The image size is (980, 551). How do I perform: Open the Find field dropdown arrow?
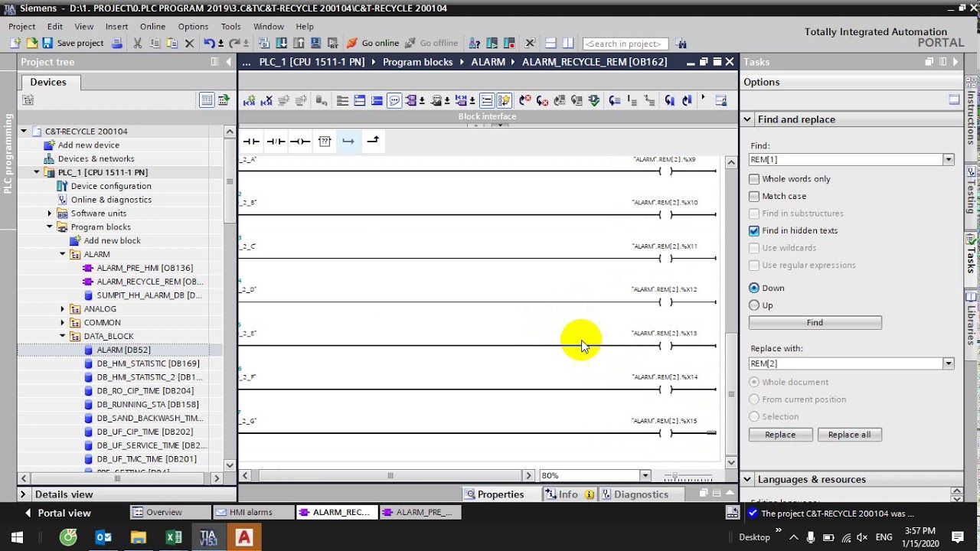point(949,159)
